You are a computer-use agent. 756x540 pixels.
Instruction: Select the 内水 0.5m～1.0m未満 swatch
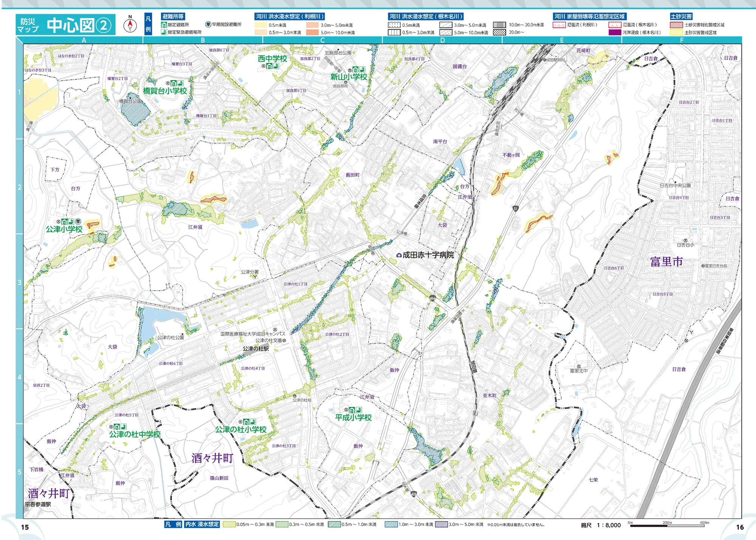tap(334, 525)
